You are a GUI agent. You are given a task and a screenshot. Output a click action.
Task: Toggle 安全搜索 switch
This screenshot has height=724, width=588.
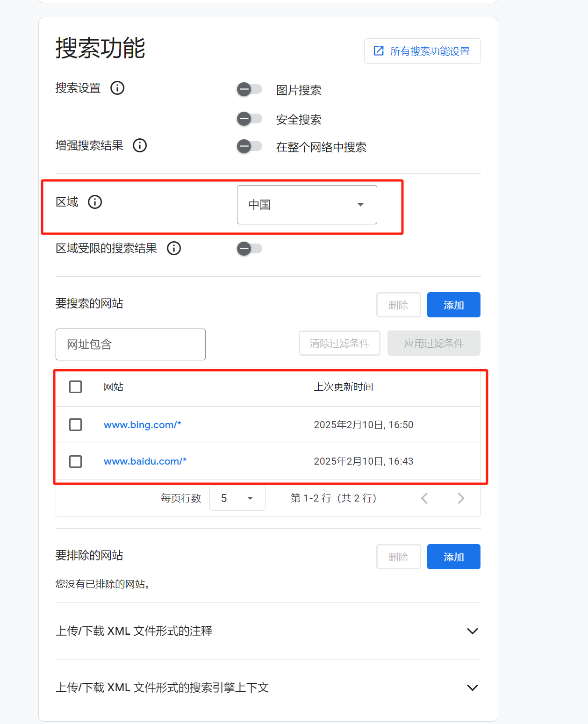click(x=250, y=119)
